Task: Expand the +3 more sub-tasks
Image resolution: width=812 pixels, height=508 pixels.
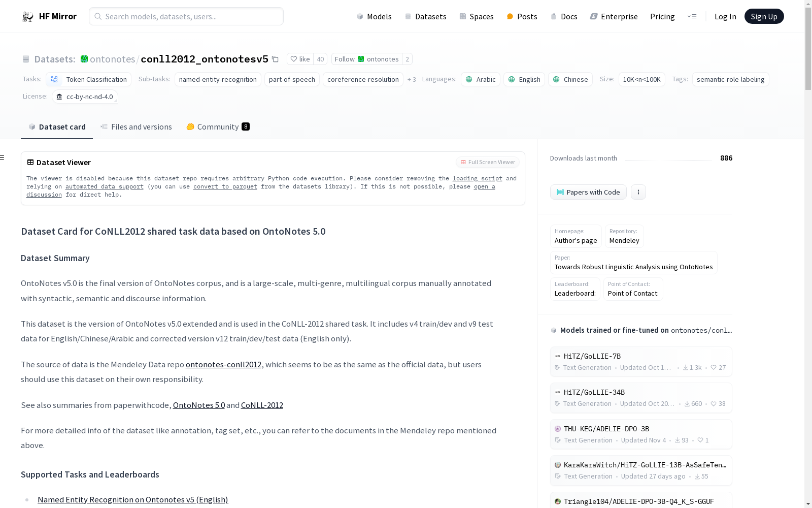Action: coord(412,79)
